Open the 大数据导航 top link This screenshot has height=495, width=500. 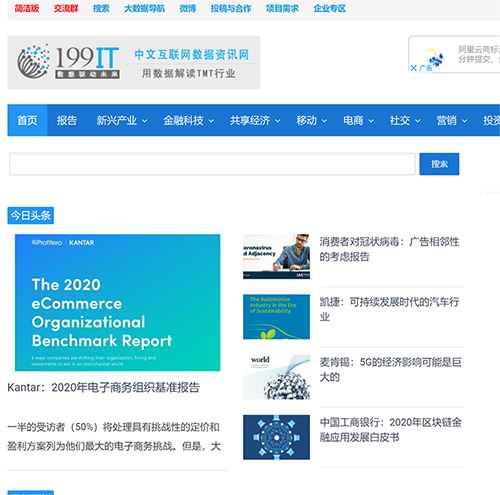tap(144, 8)
